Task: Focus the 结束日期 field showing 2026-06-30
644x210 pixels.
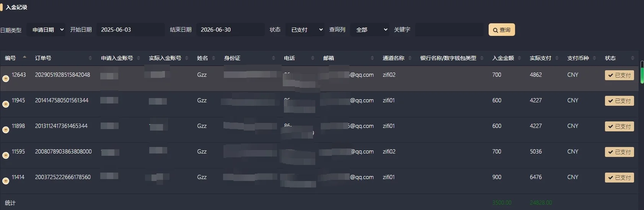Action: [x=230, y=30]
